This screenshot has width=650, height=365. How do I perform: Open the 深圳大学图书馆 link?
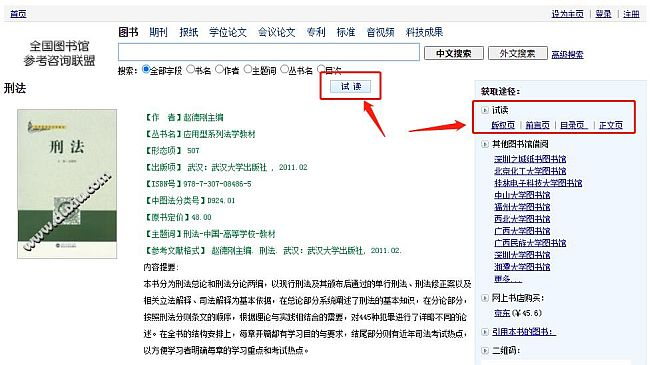[522, 255]
